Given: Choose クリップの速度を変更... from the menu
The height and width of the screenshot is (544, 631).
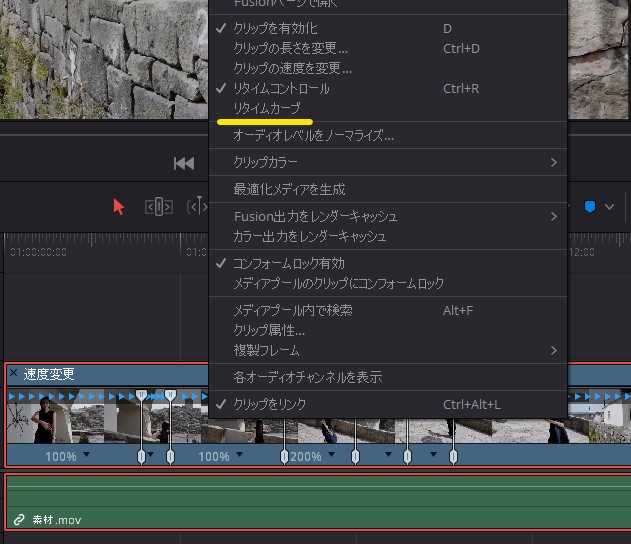Looking at the screenshot, I should [x=388, y=68].
